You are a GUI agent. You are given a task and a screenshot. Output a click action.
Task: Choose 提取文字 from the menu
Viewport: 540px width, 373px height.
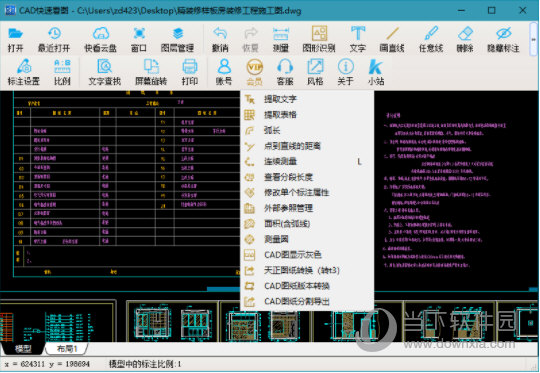307,99
